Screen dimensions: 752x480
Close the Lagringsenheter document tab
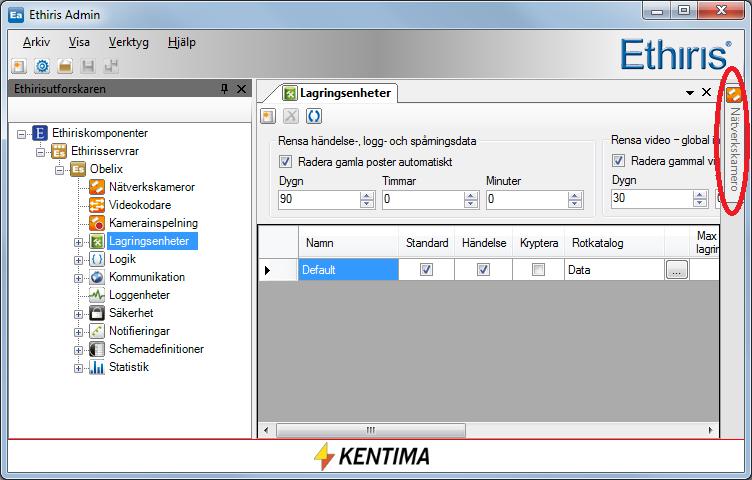(x=706, y=92)
